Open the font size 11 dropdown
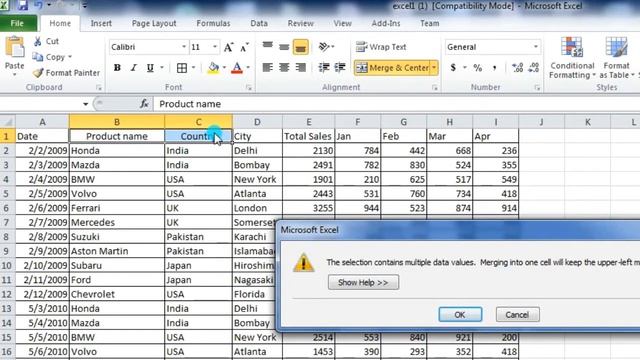 (x=215, y=47)
